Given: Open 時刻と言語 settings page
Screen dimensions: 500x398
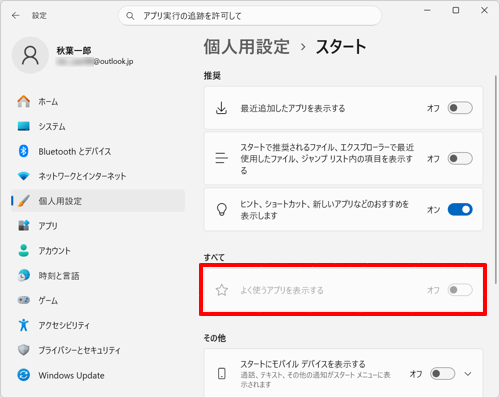Looking at the screenshot, I should click(98, 275).
